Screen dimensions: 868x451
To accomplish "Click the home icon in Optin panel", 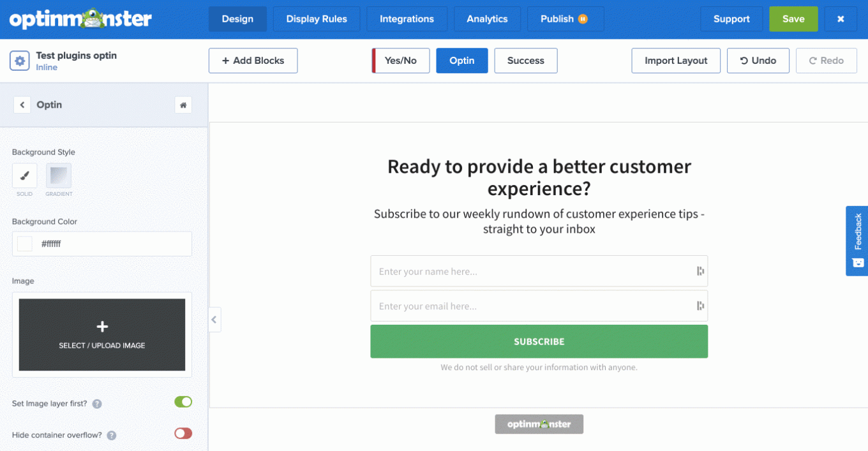I will click(183, 105).
